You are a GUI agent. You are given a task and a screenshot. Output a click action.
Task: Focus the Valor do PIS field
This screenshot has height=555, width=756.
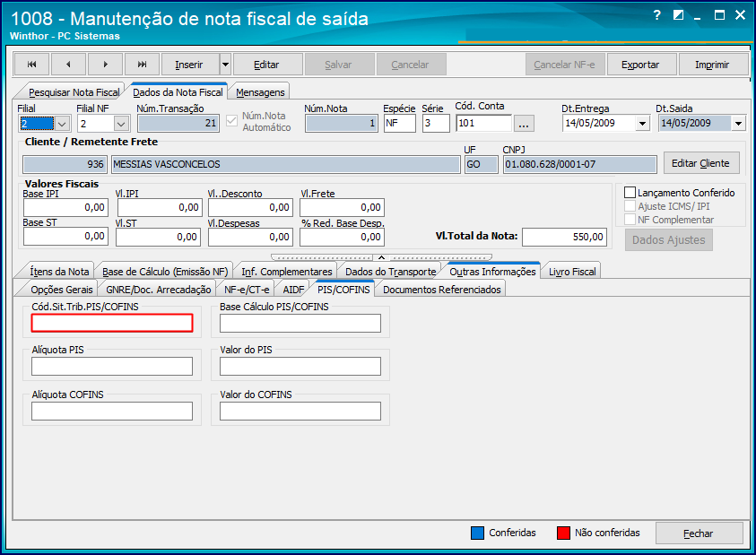[300, 367]
